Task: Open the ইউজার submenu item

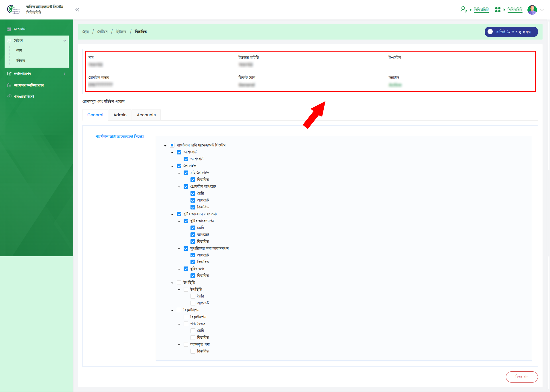Action: coord(21,61)
